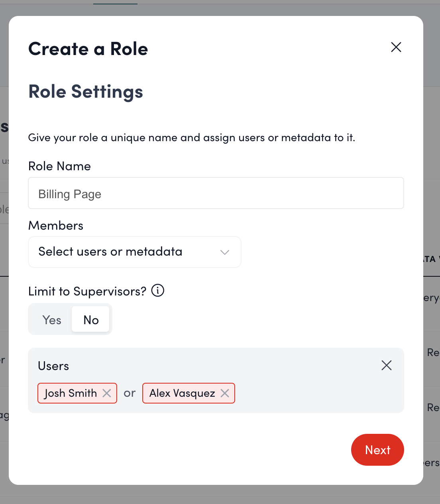This screenshot has width=440, height=504.
Task: Click the "or" separator between users
Action: tap(130, 393)
